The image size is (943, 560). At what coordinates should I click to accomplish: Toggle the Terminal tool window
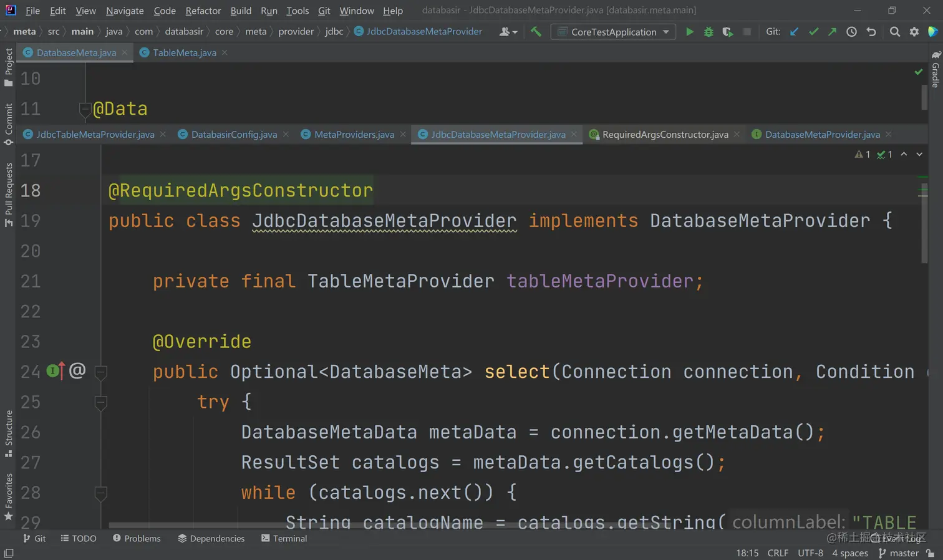point(284,538)
